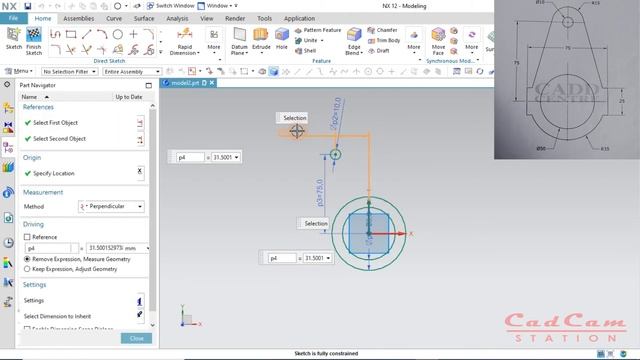Click the Extrude feature icon
640x360 pixels.
pyautogui.click(x=261, y=35)
